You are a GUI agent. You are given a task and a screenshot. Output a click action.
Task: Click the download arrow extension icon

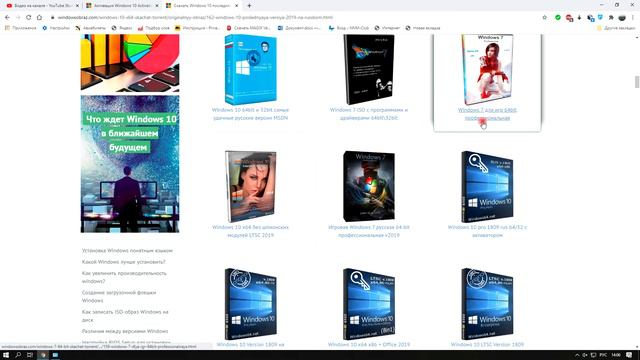(x=579, y=18)
